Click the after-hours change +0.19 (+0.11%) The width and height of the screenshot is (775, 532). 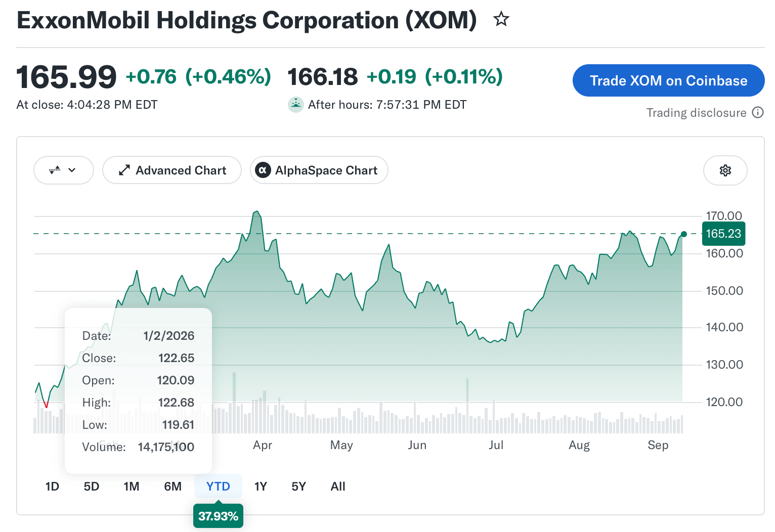click(435, 77)
